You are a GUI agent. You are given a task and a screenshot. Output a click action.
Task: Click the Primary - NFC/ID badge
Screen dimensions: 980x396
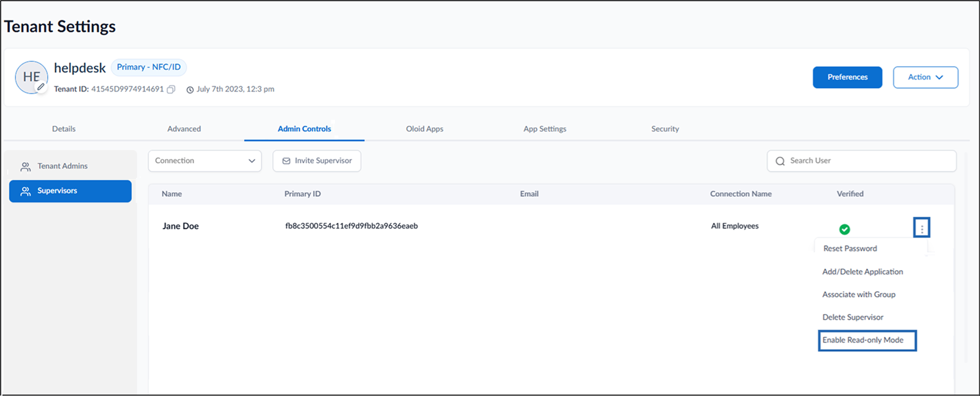click(149, 67)
